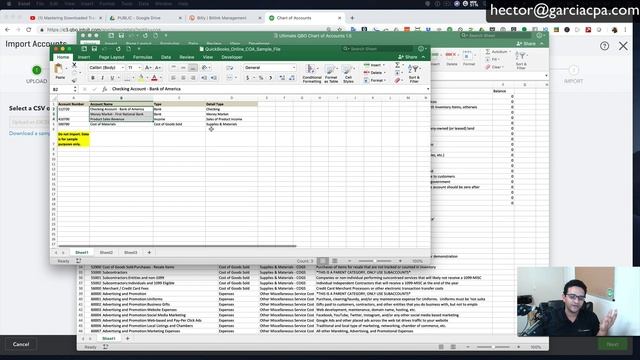
Task: Add a new sheet in the front Excel window
Action: [149, 253]
